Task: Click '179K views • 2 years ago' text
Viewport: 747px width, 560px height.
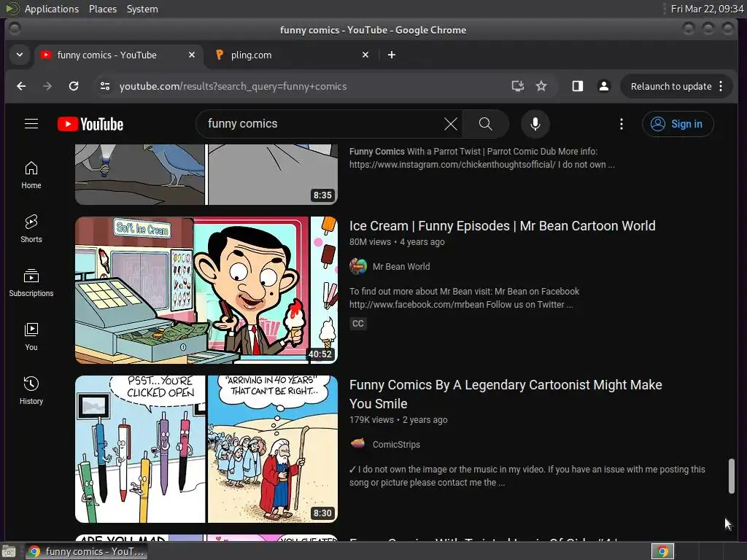Action: (x=398, y=420)
